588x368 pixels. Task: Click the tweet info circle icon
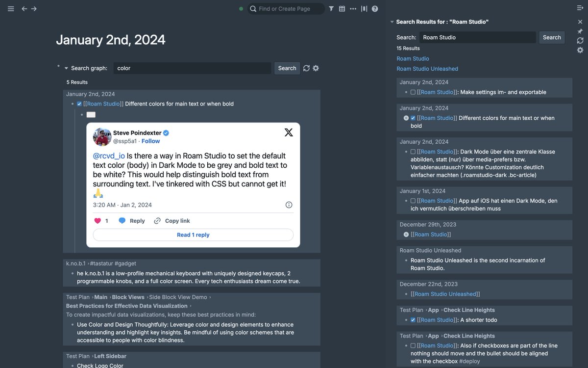(289, 205)
